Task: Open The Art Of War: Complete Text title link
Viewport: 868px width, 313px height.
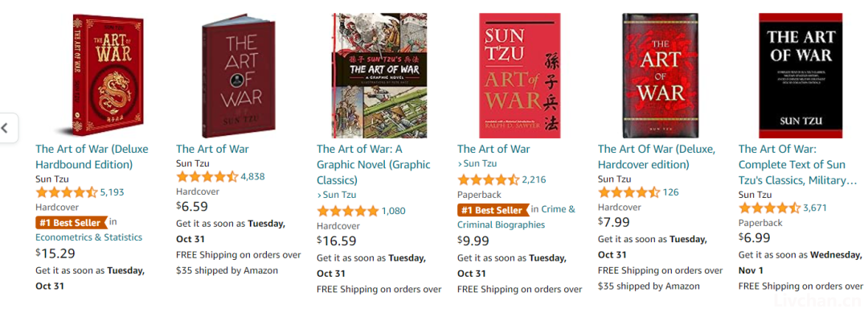Action: pyautogui.click(x=797, y=164)
